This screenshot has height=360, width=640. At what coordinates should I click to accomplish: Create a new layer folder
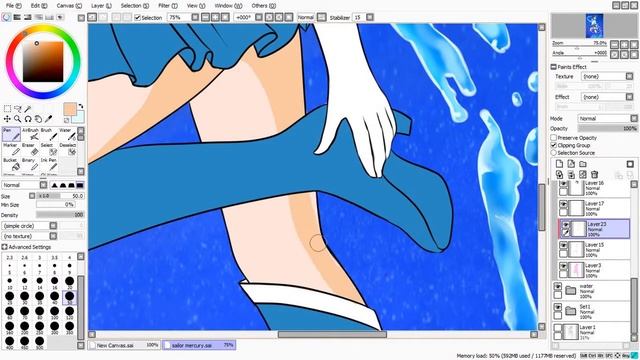point(583,164)
